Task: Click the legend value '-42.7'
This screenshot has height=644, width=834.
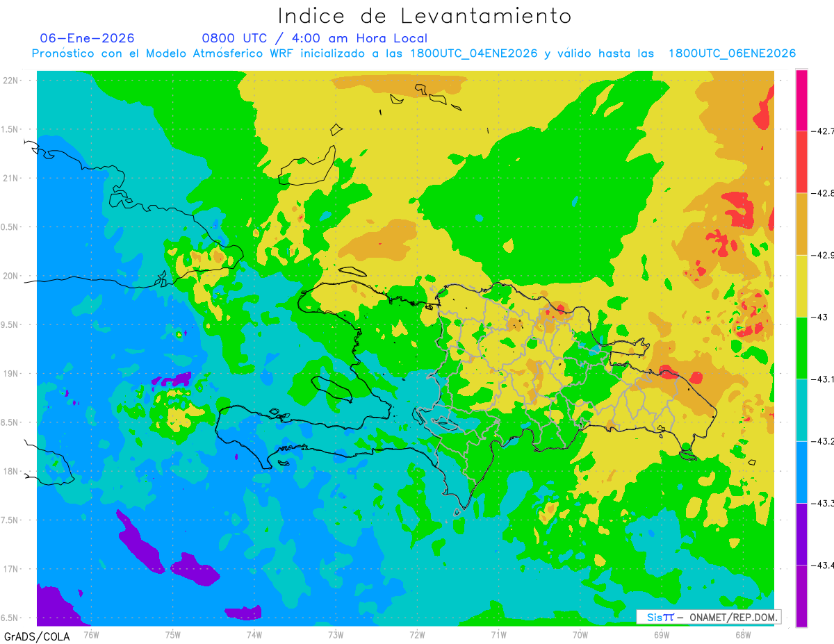Action: coord(823,131)
